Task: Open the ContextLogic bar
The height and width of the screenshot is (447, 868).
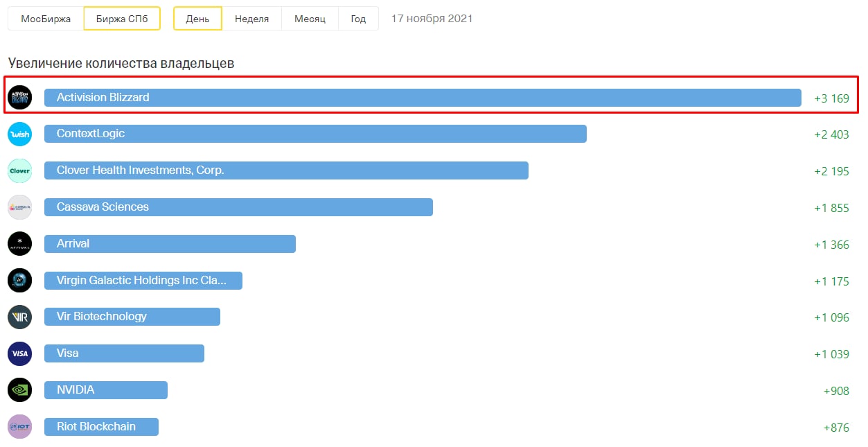Action: [x=315, y=134]
